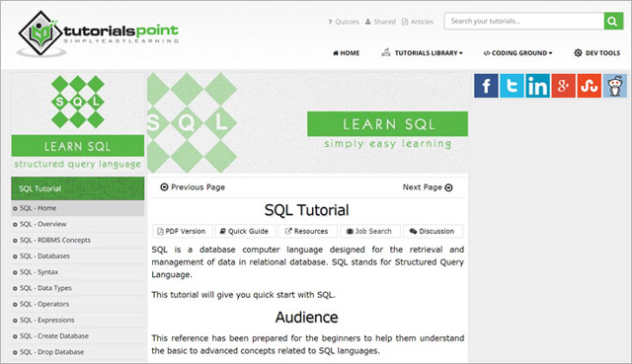Screen dimensions: 632x364
Task: Select SQL - Expressions in sidebar
Action: point(78,321)
